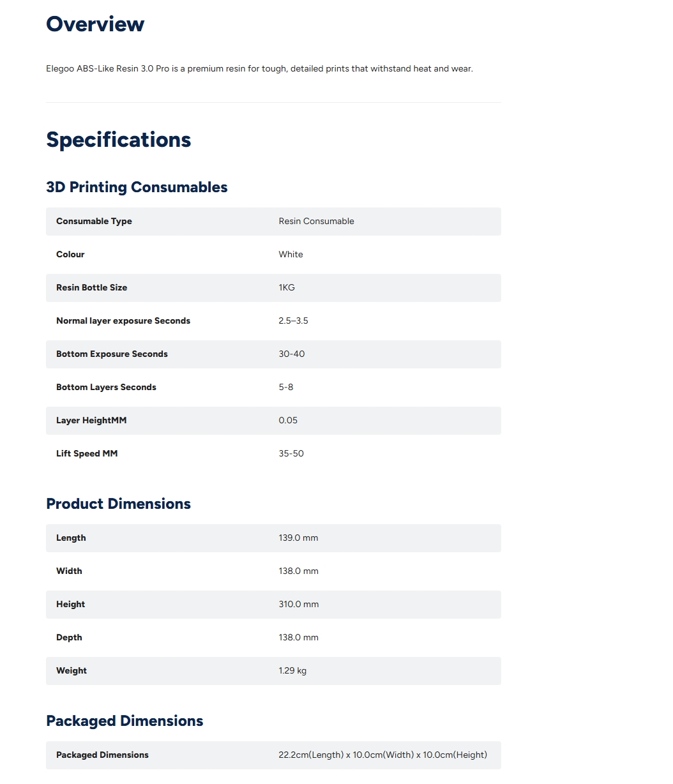Select the Resin Bottle Size row
The height and width of the screenshot is (784, 673).
273,288
